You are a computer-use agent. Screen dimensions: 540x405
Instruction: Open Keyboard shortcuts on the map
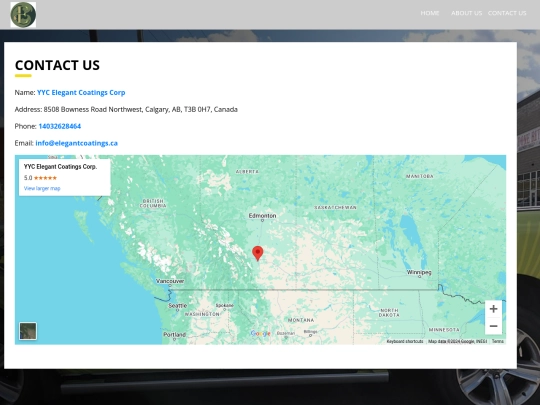pos(405,341)
